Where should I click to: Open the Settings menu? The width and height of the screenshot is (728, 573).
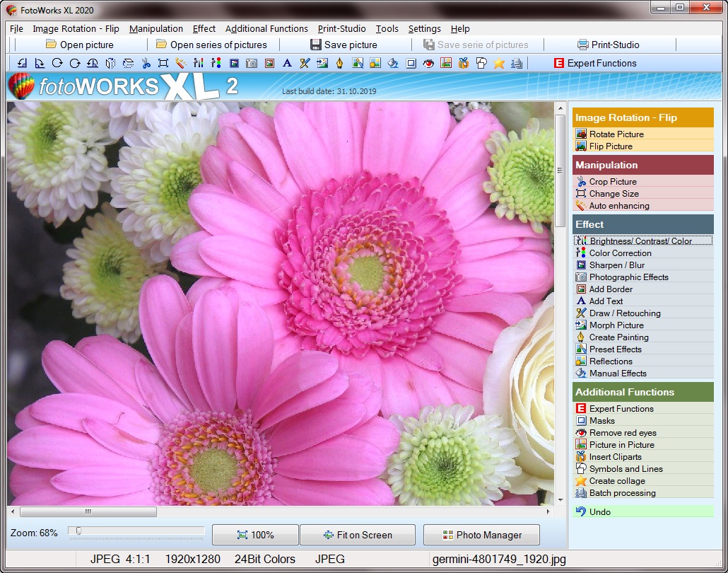[424, 29]
